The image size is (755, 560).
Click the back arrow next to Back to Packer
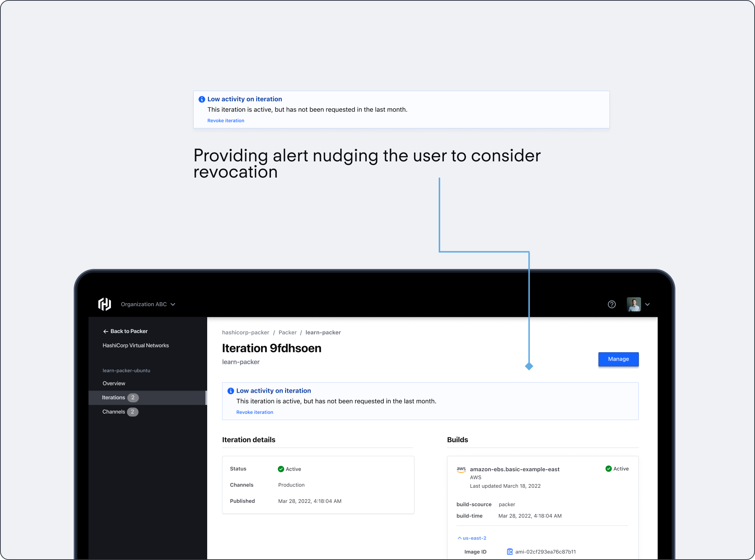[105, 332]
